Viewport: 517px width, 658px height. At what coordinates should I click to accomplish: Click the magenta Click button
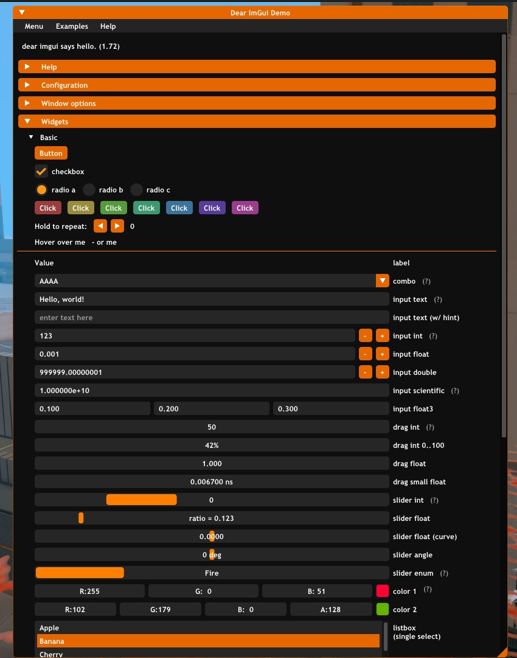pyautogui.click(x=245, y=208)
